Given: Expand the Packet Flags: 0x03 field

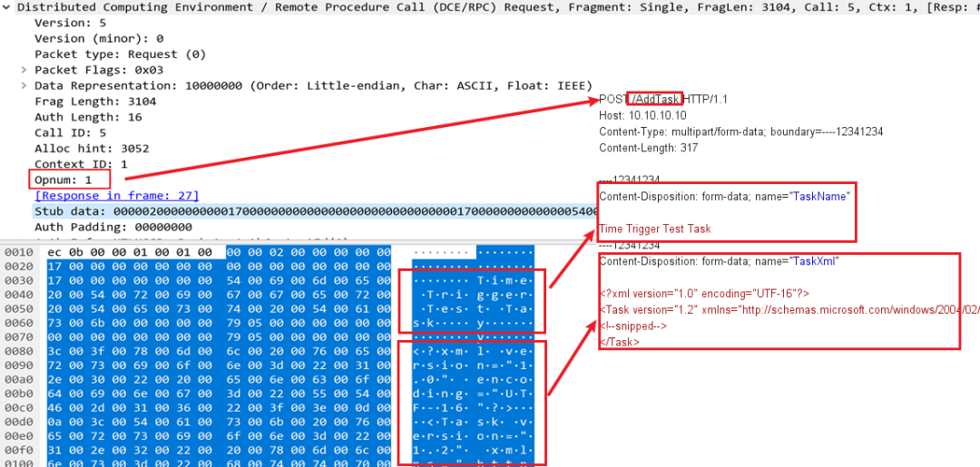Looking at the screenshot, I should click(x=24, y=70).
